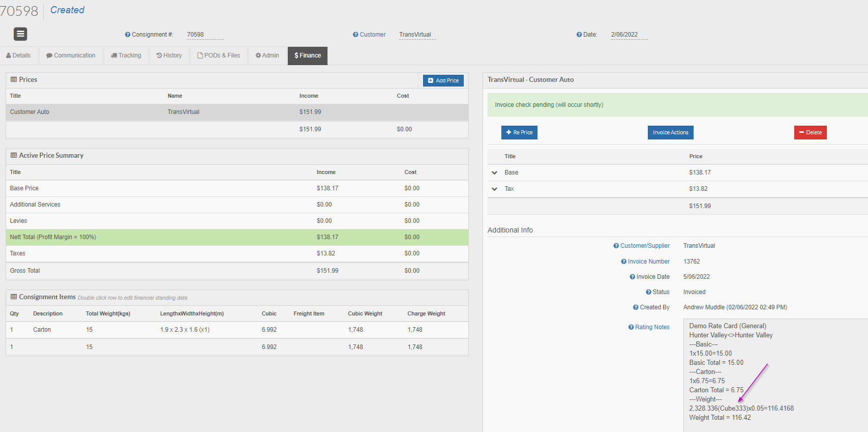This screenshot has height=432, width=868.
Task: Open the hamburger menu icon
Action: click(x=20, y=34)
